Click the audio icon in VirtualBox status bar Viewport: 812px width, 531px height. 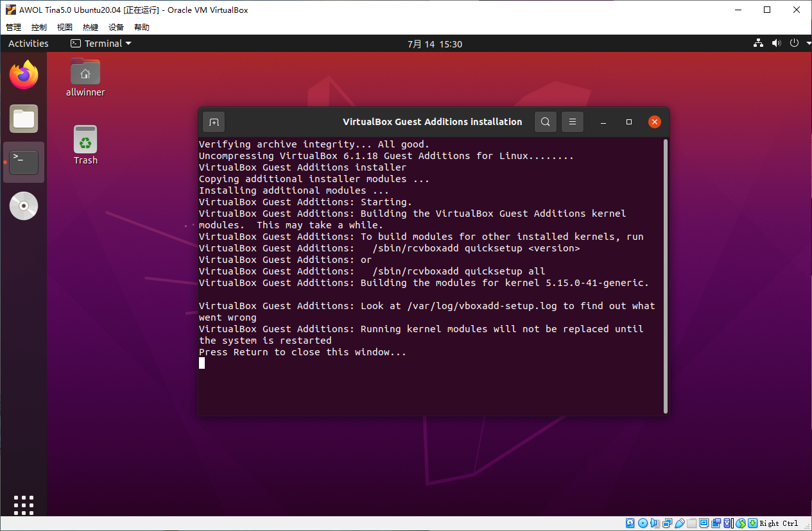655,523
